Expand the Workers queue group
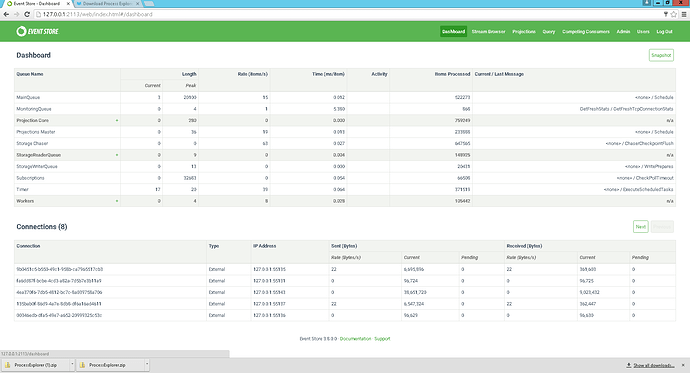The height and width of the screenshot is (373, 690). click(x=117, y=201)
